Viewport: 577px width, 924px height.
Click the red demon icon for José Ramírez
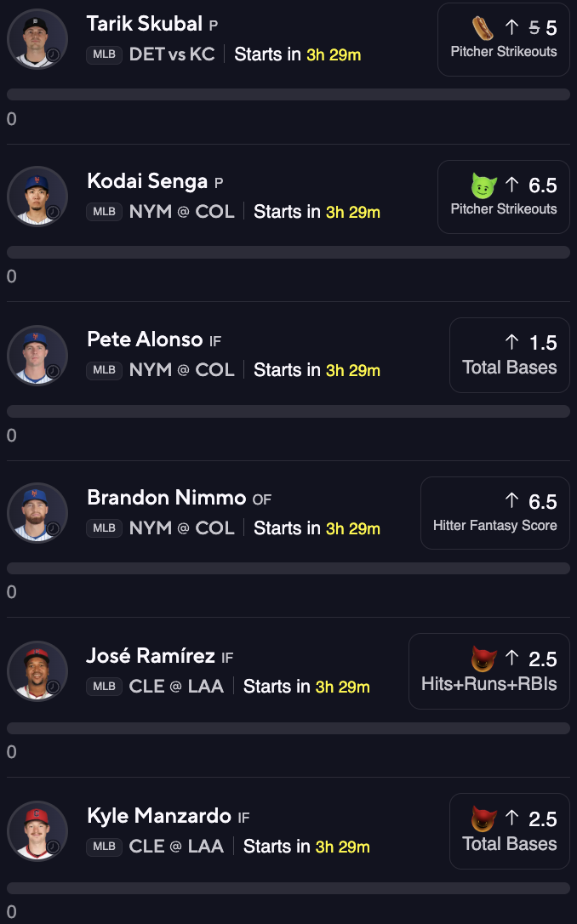pos(483,659)
